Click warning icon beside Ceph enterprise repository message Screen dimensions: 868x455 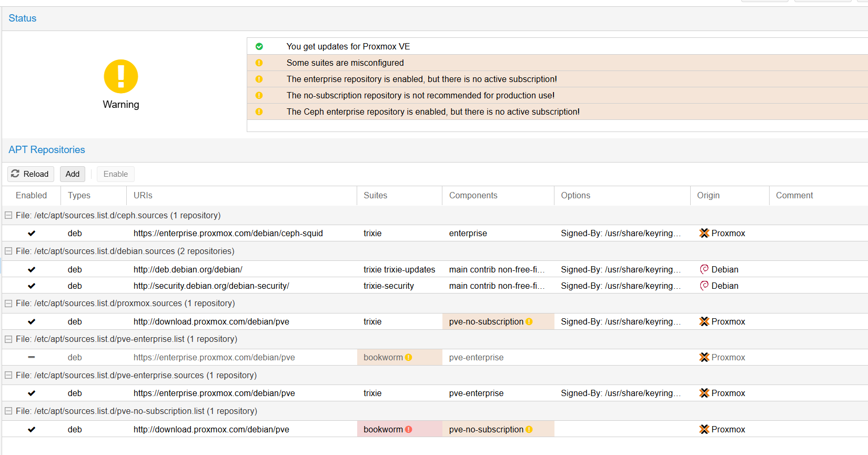click(259, 112)
